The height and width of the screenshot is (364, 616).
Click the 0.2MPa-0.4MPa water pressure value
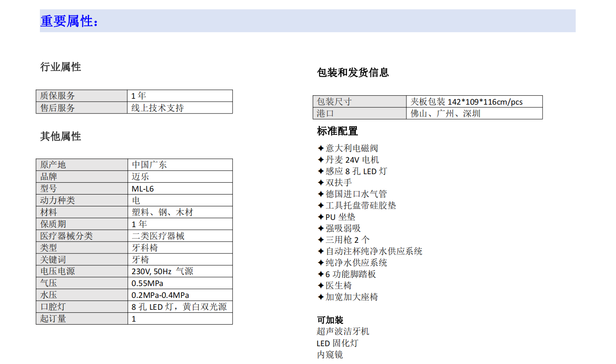pyautogui.click(x=160, y=295)
